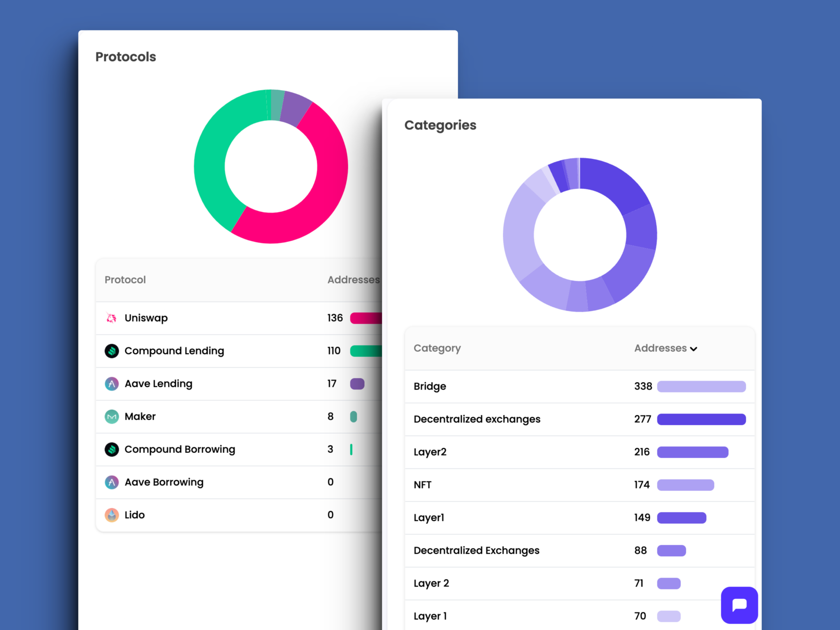Click the Uniswap unicorn logo icon

click(112, 318)
